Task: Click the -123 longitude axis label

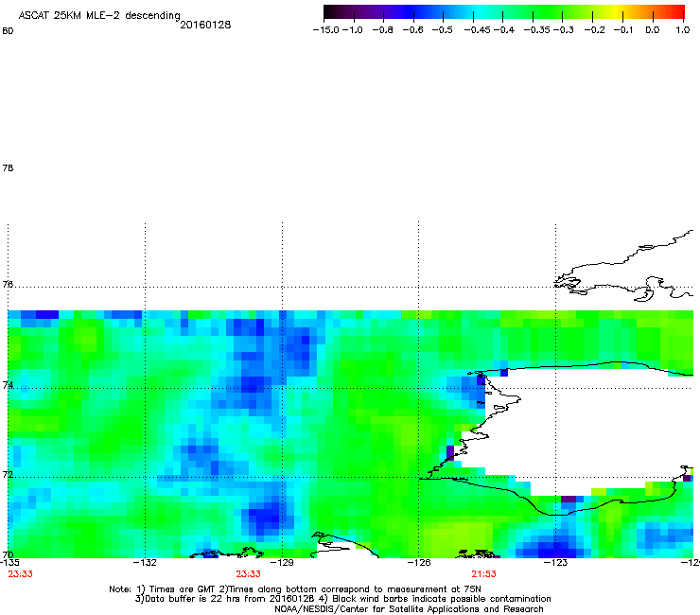Action: point(556,563)
